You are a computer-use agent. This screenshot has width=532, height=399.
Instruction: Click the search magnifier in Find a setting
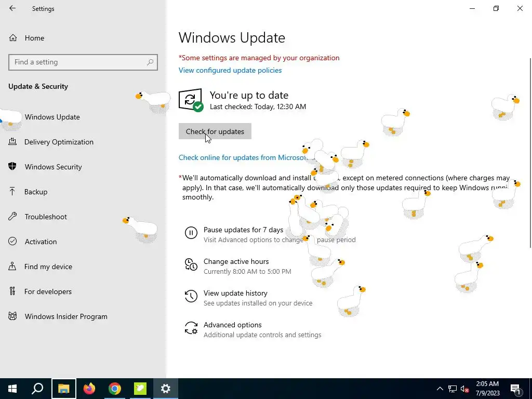point(150,62)
